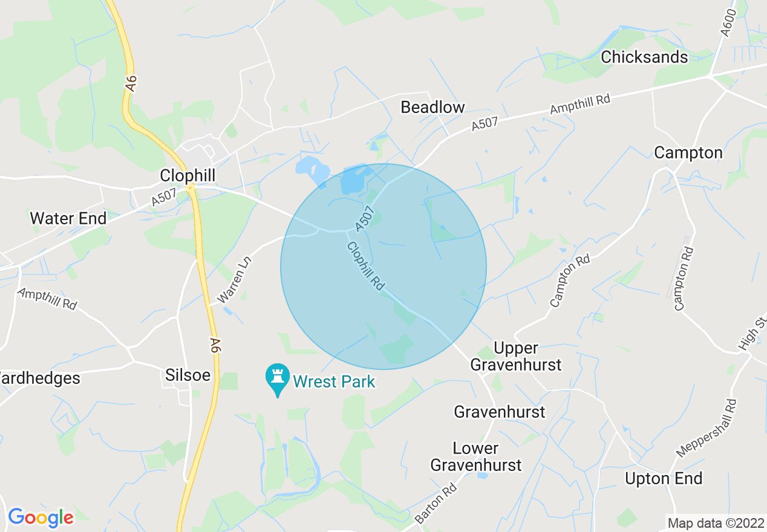Click the Clophill Rd label in the circle
Viewport: 767px width, 532px height.
[366, 266]
